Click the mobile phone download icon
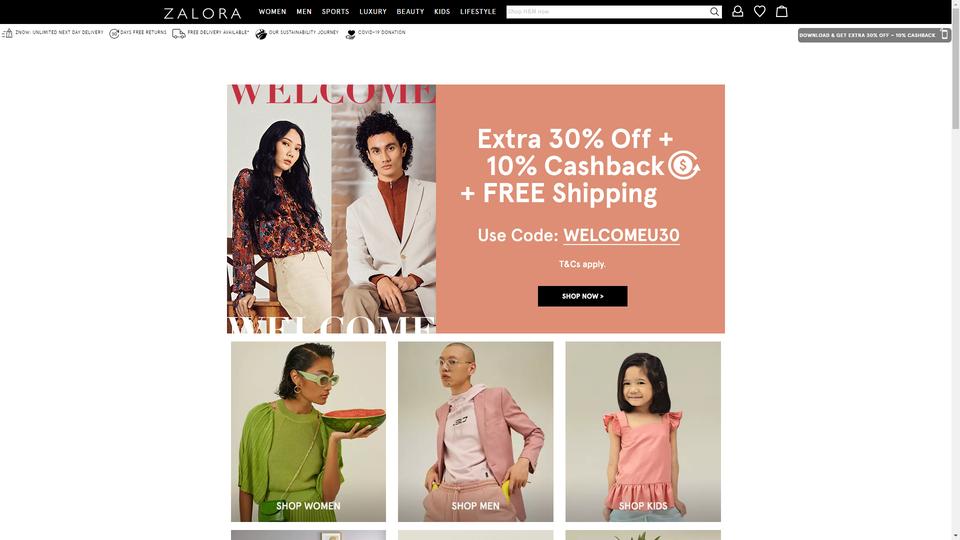 945,35
